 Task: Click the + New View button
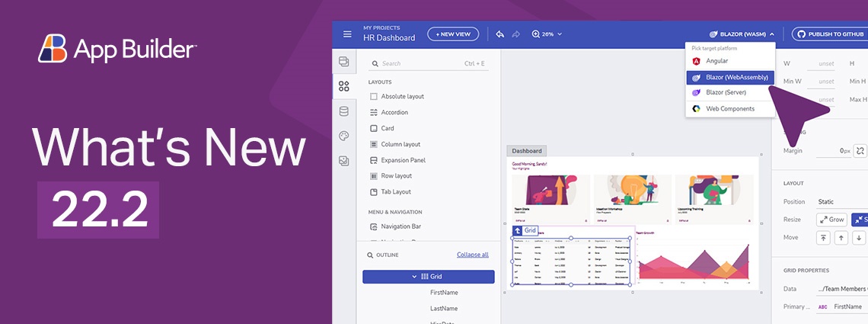pyautogui.click(x=453, y=34)
